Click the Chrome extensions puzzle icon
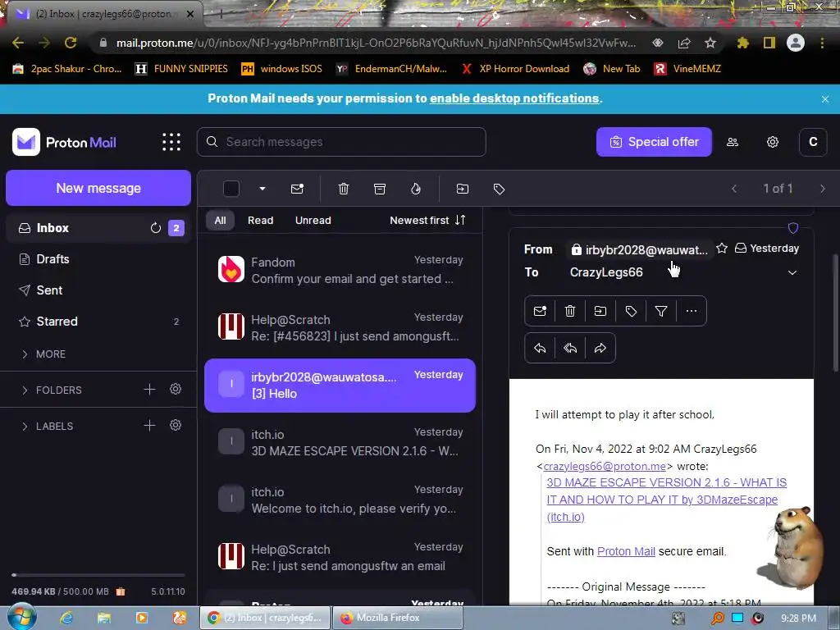The height and width of the screenshot is (630, 840). [742, 43]
